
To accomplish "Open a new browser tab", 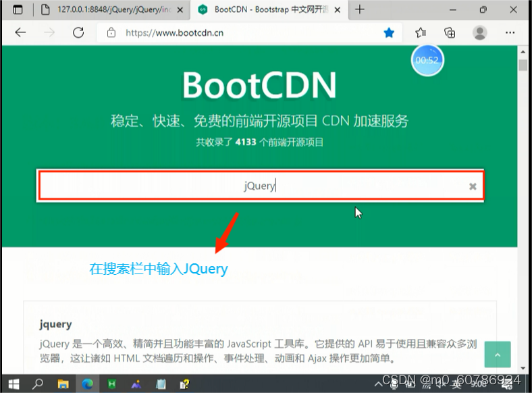I will pyautogui.click(x=360, y=9).
